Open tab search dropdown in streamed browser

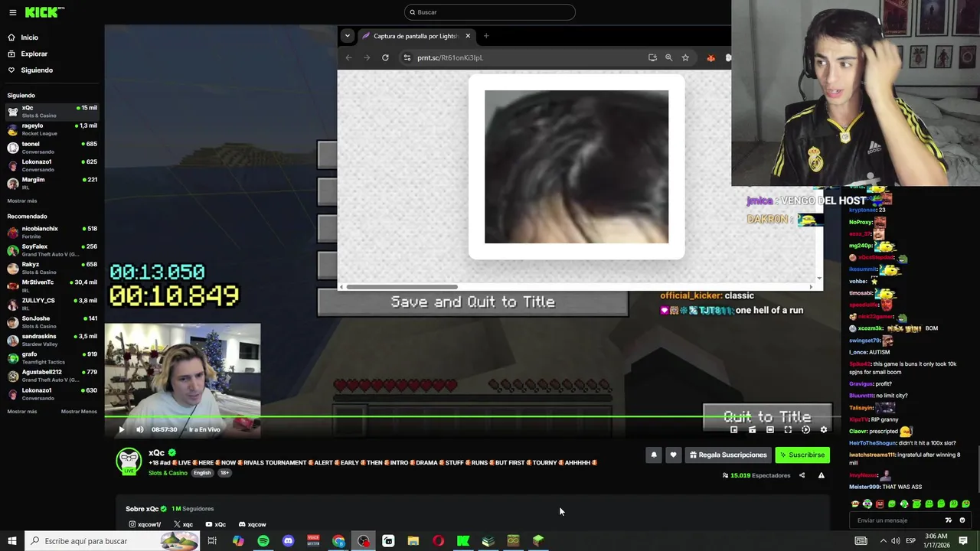tap(348, 36)
